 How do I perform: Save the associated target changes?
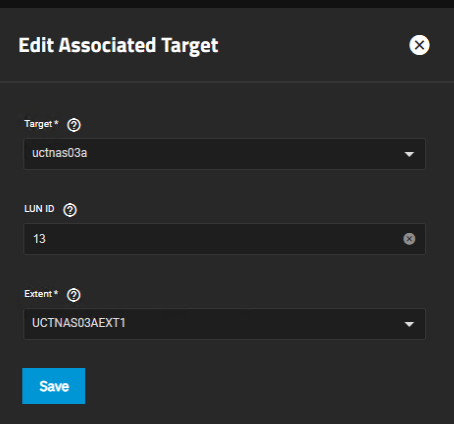(x=54, y=386)
